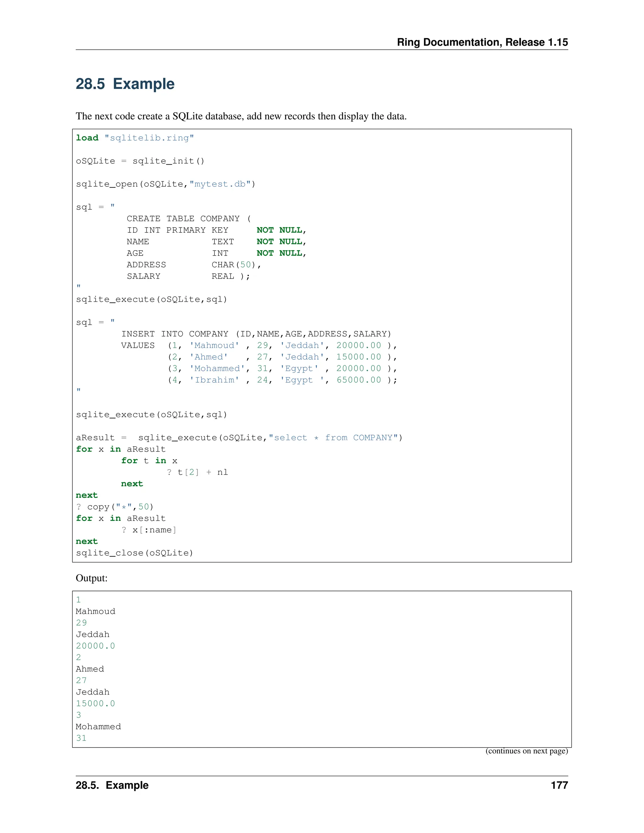Viewport: 644px width, 833px height.
Task: Click the 'Mahmoud' value in the insert row
Action: [214, 345]
